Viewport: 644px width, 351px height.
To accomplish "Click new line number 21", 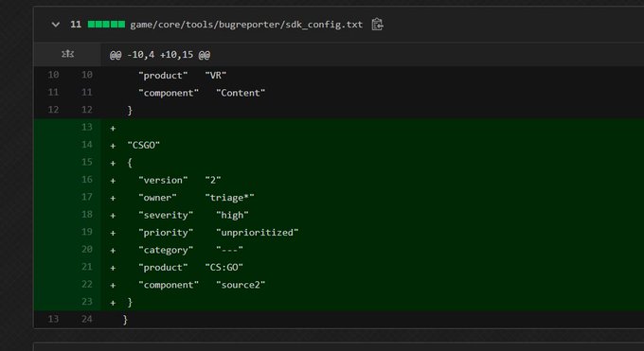I will tap(87, 267).
